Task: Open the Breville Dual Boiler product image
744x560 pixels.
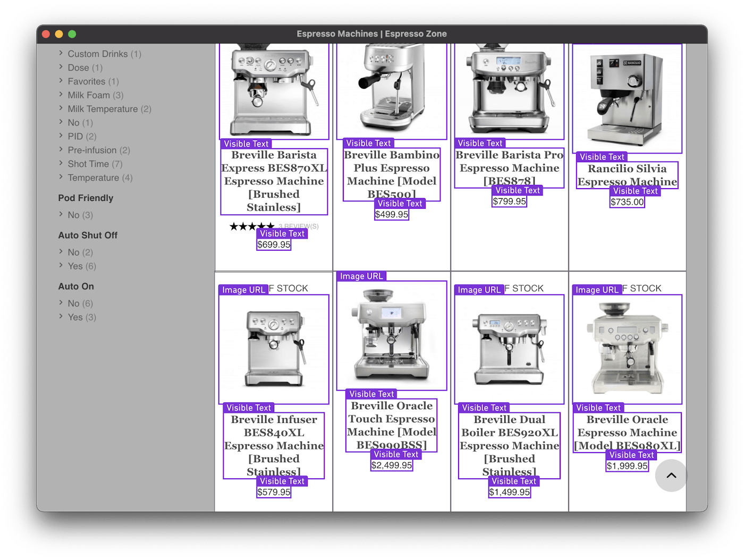Action: 509,349
